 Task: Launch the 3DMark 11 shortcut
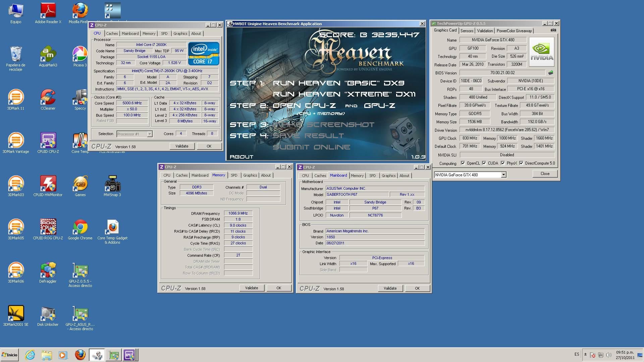click(x=16, y=100)
